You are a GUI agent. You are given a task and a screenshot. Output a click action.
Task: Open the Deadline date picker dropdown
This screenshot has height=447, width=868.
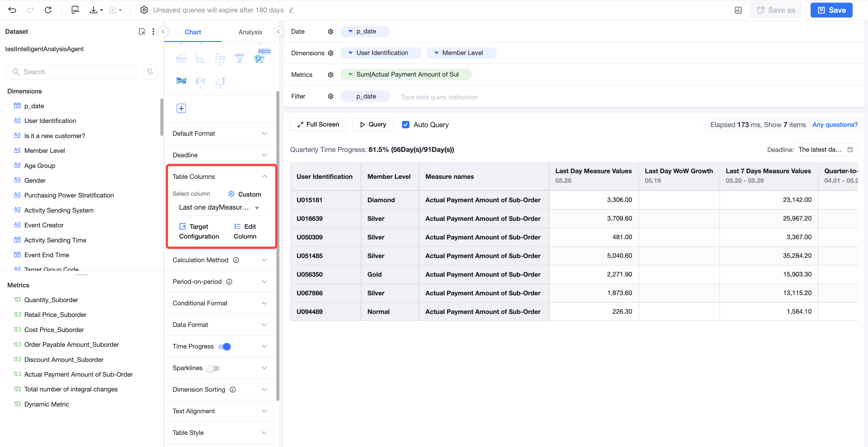click(825, 150)
